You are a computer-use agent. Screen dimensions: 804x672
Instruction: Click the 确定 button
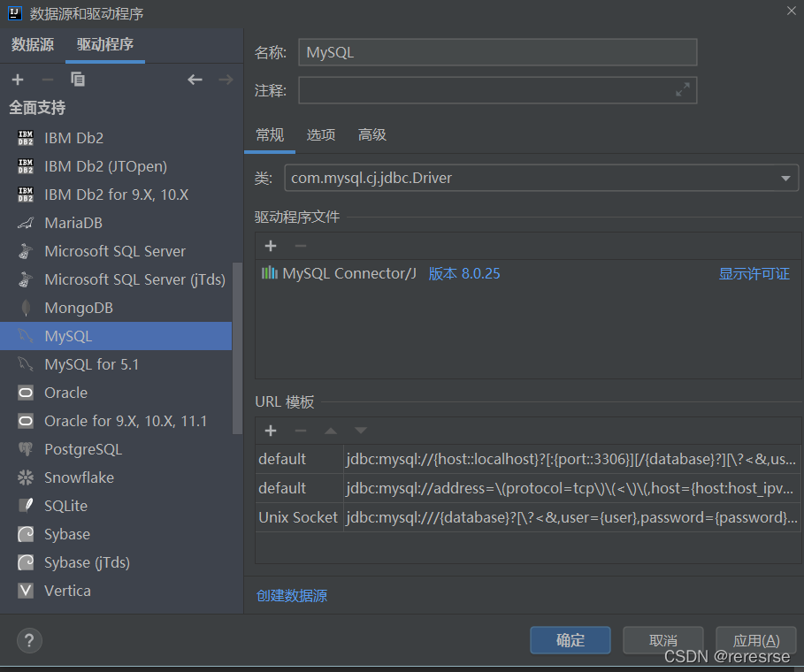570,639
